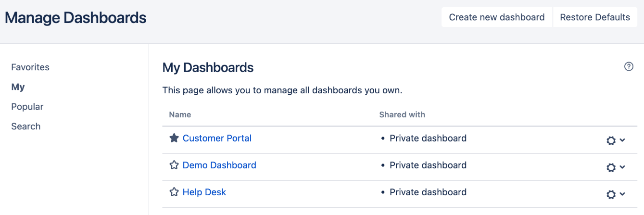
Task: Unfavorite the Customer Portal filled star
Action: tap(174, 138)
